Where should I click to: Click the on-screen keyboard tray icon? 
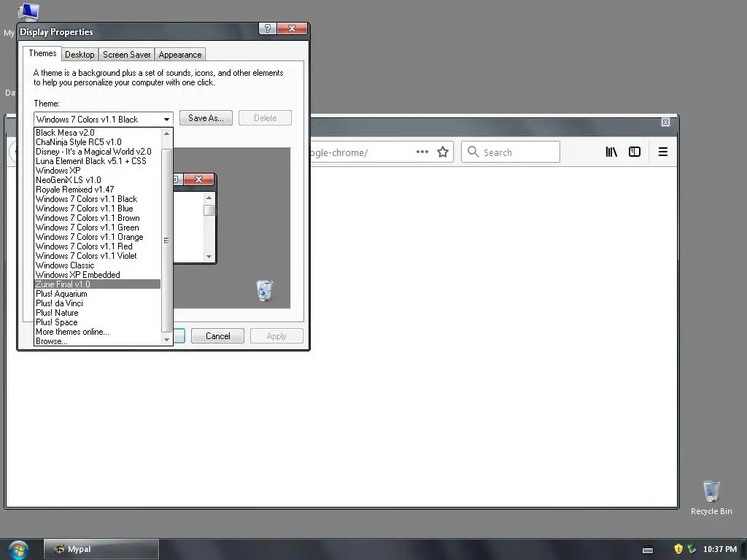click(x=648, y=550)
